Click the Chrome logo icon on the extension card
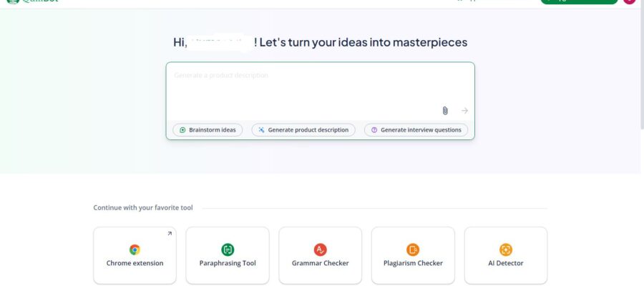The width and height of the screenshot is (644, 286). (135, 250)
